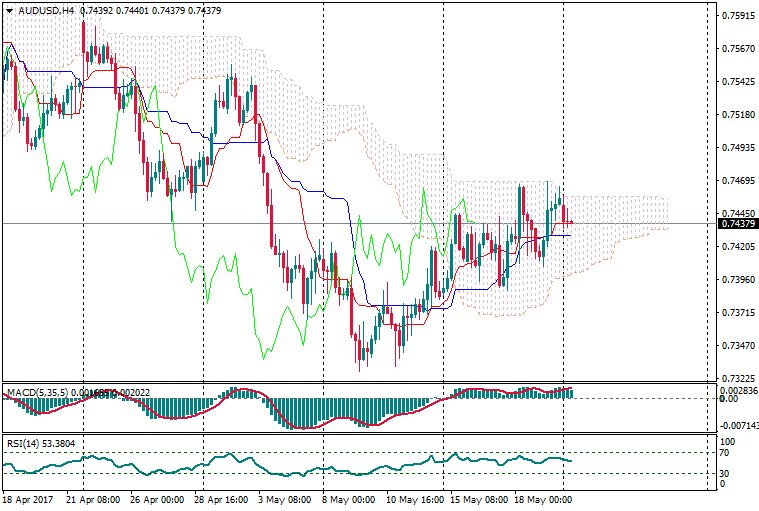
Task: Click the 0.73225 price axis label
Action: (x=737, y=379)
